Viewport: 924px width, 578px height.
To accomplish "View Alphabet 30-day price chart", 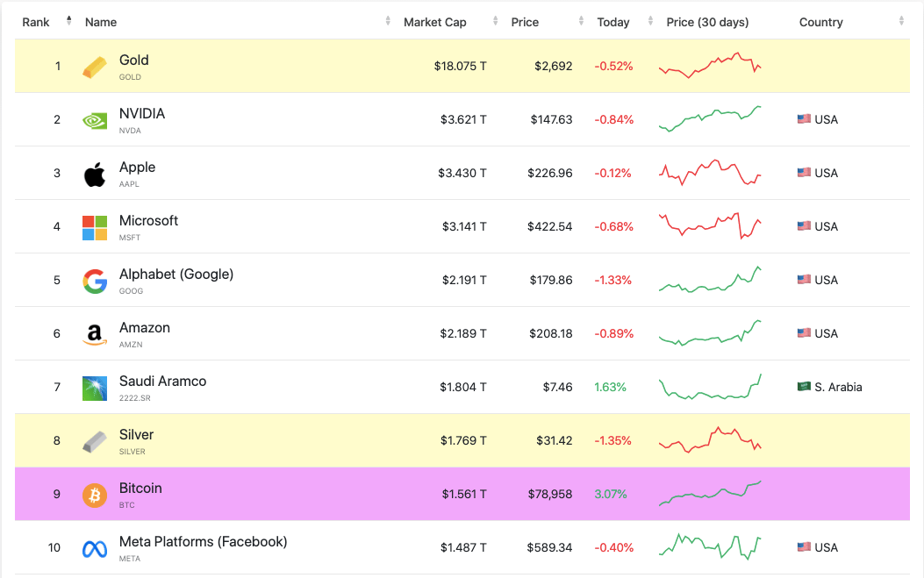I will (x=710, y=279).
